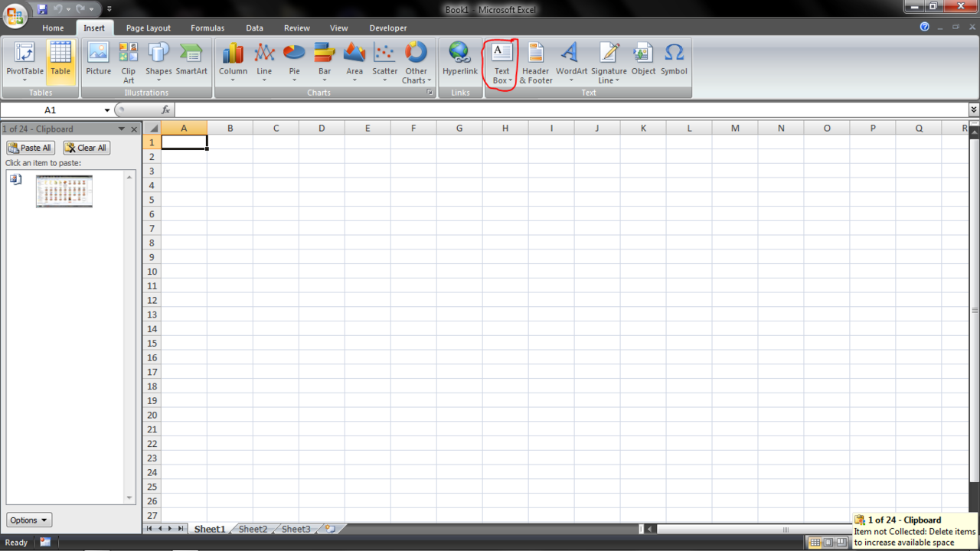Click the Insert Worksheet tab icon
This screenshot has height=551, width=980.
tap(330, 529)
